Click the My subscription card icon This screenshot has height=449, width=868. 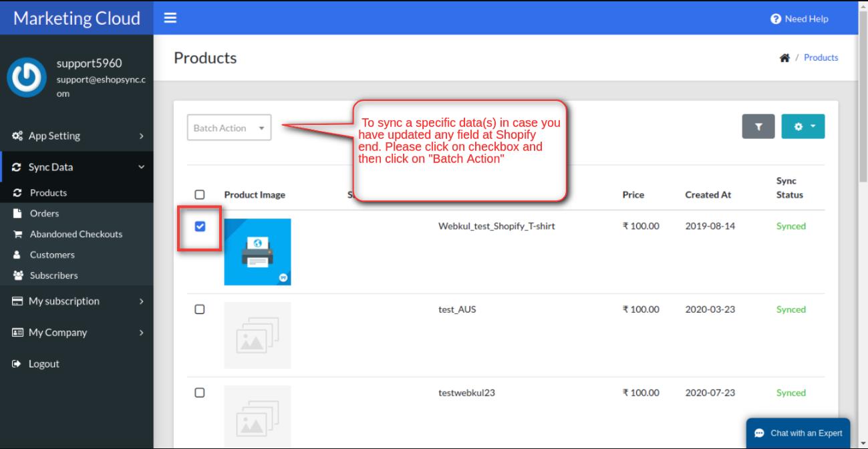click(x=18, y=301)
